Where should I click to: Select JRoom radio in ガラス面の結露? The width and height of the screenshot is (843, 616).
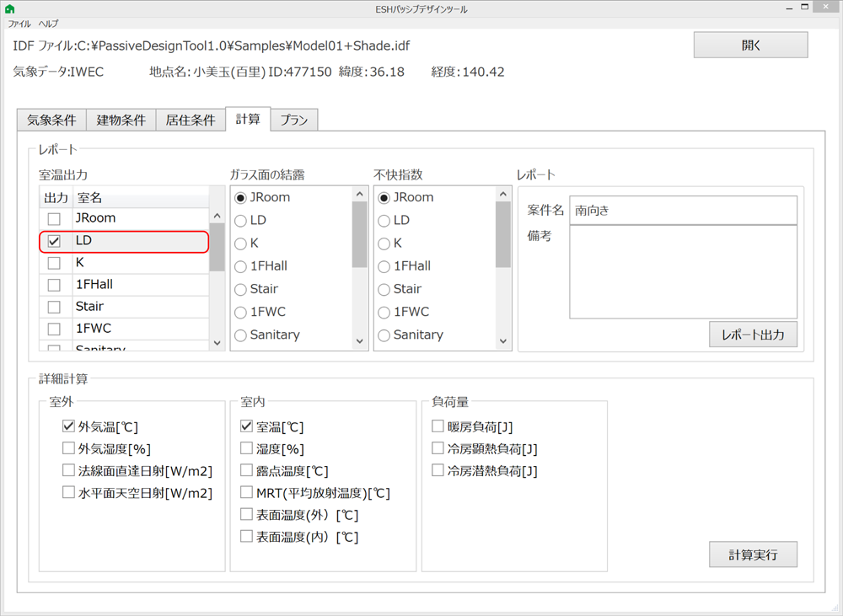click(240, 198)
